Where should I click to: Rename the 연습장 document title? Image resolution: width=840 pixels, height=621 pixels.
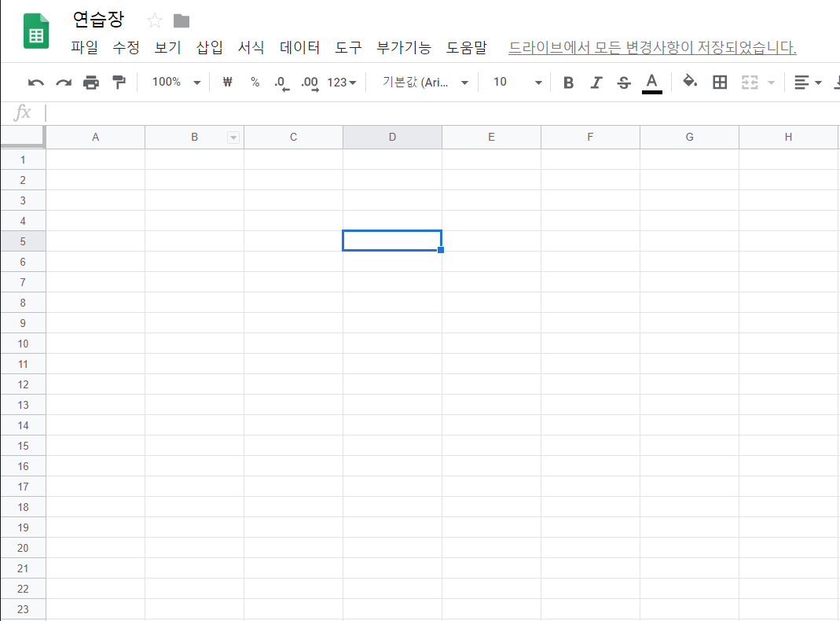point(98,20)
